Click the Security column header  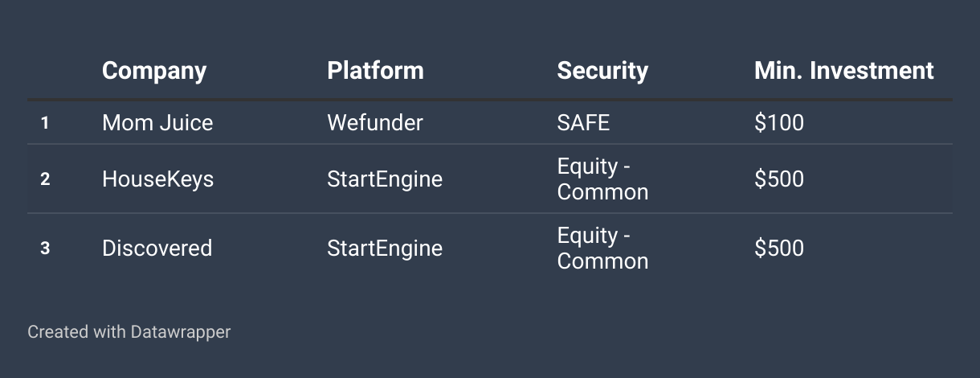coord(602,71)
